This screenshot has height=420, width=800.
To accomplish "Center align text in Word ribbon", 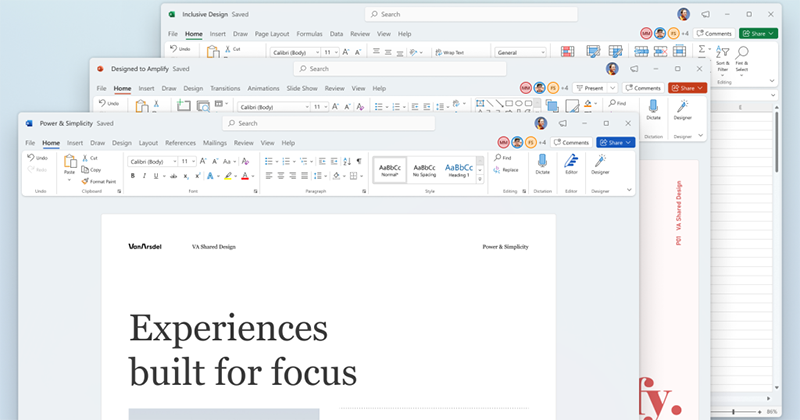I will [281, 176].
